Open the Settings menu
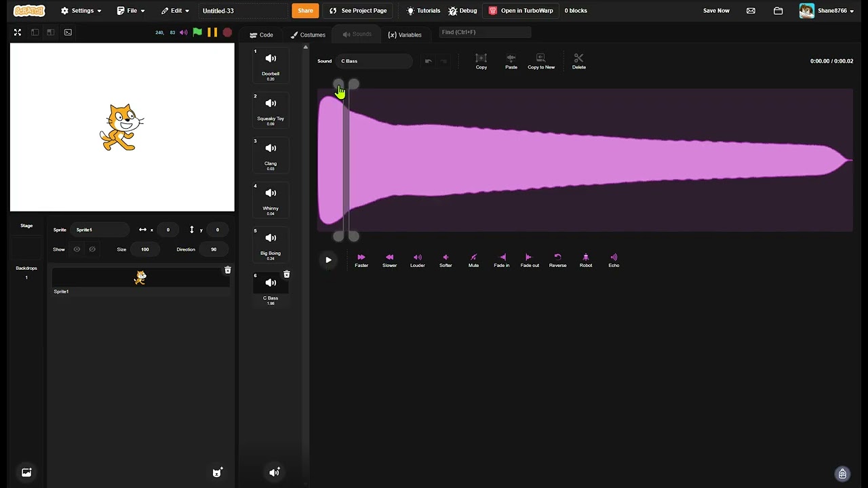 (x=81, y=11)
